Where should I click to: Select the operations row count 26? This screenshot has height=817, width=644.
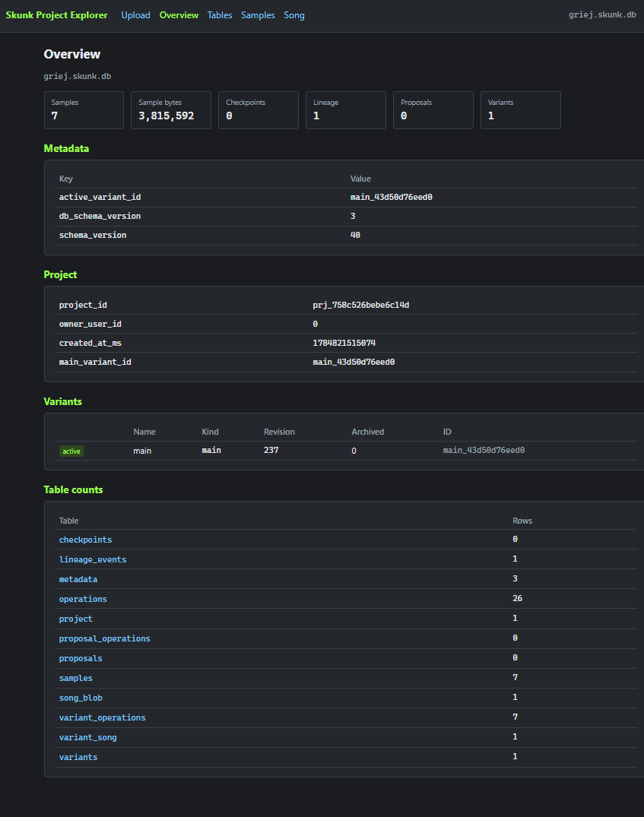[517, 598]
